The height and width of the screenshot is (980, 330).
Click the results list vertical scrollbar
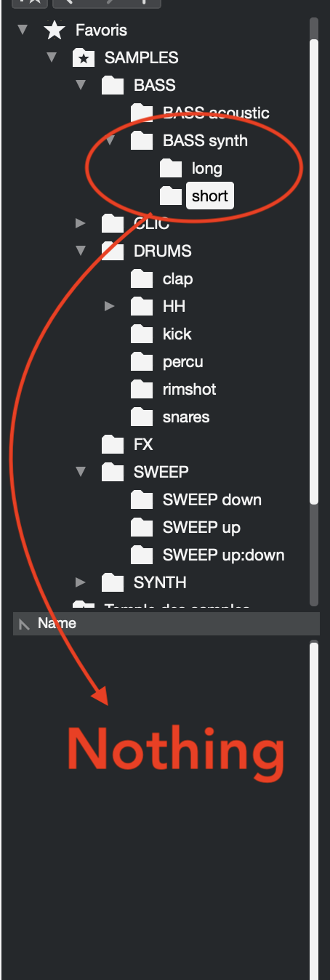[x=314, y=810]
